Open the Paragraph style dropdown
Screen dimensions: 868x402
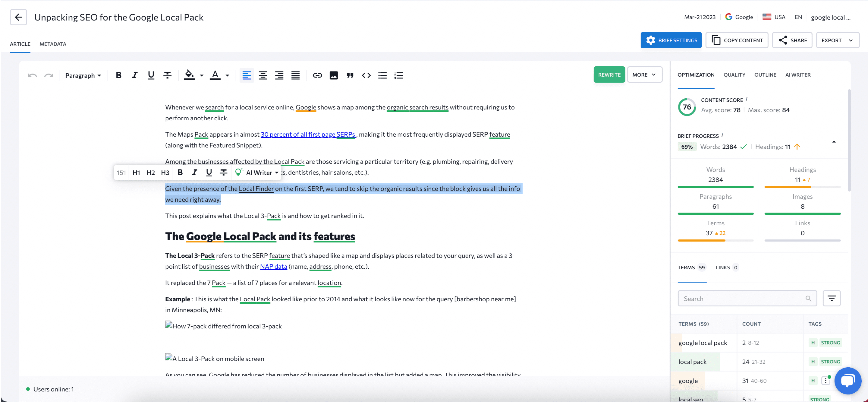[83, 75]
